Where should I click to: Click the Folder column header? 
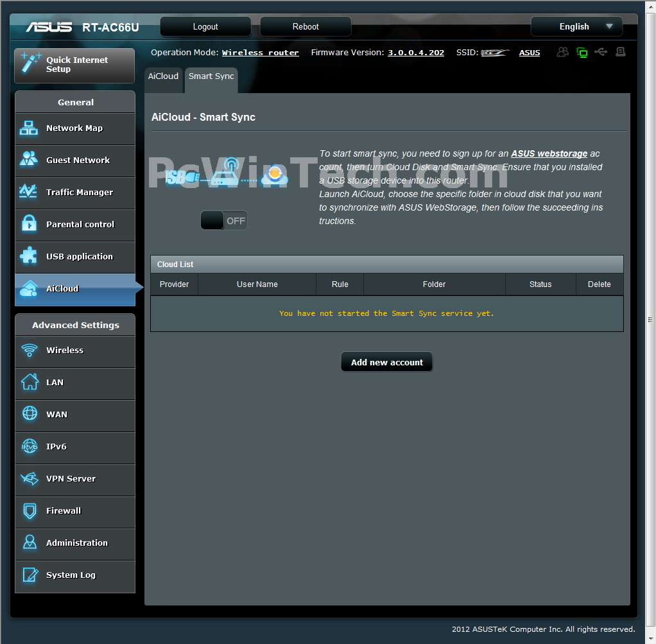pos(435,284)
